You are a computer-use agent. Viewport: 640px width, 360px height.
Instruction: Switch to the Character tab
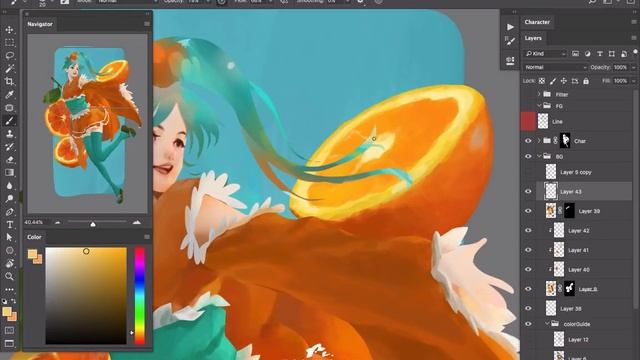pos(537,22)
